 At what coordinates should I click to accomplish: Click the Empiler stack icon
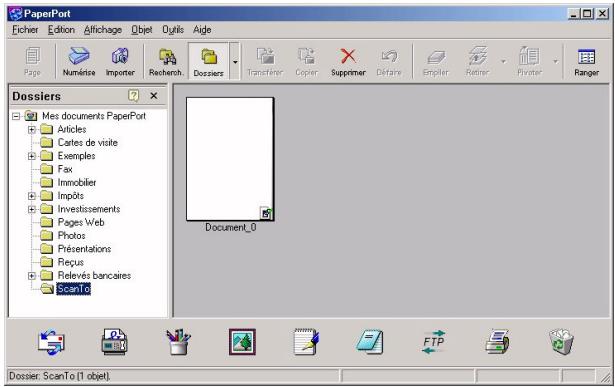click(435, 61)
